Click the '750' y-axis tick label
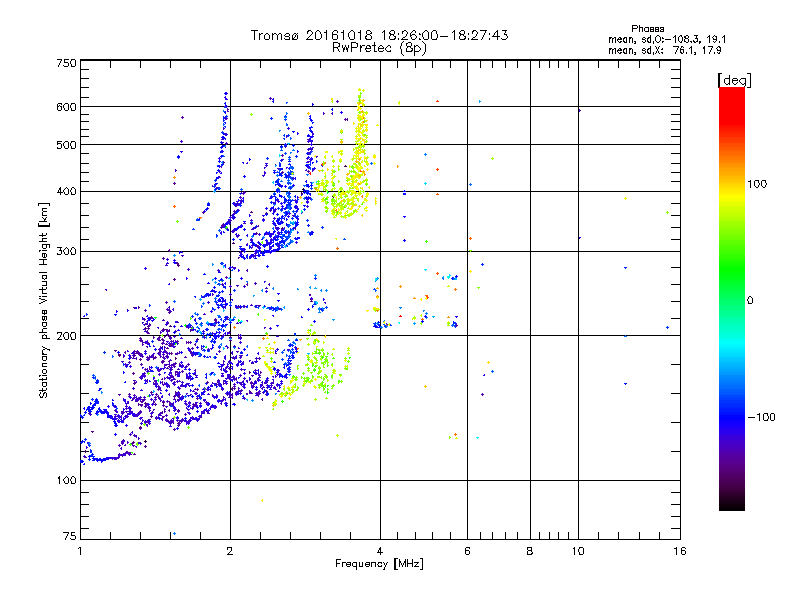The width and height of the screenshot is (800, 600). 66,63
